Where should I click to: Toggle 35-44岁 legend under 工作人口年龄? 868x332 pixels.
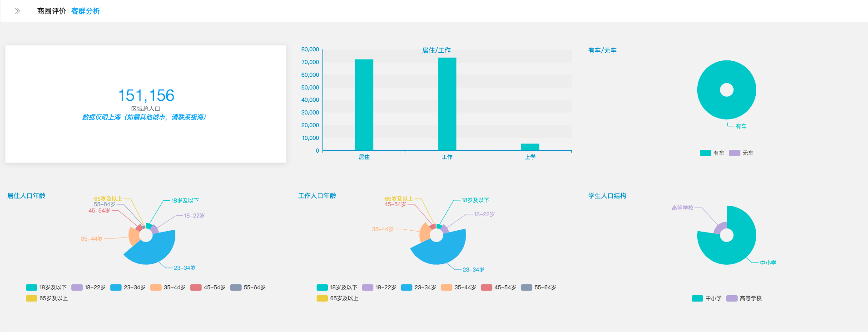click(x=459, y=287)
